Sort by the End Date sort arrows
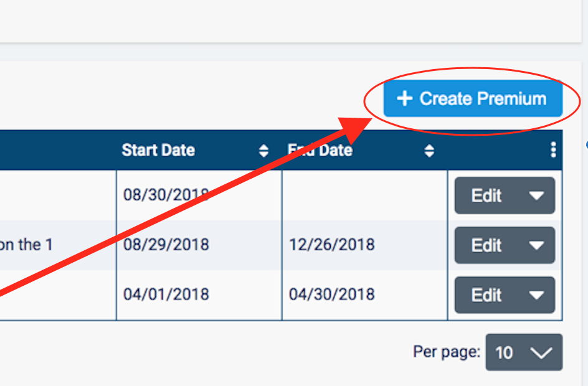 click(x=429, y=151)
